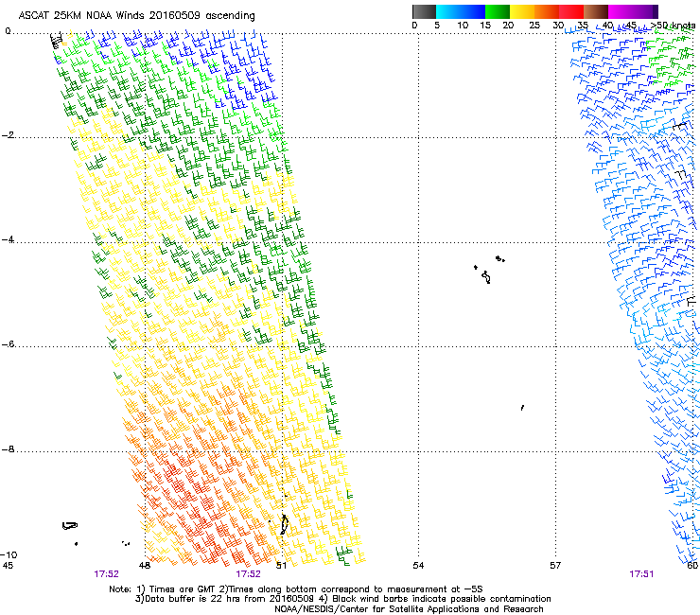Select the '-4' latitude axis label
The image size is (700, 615).
(9, 239)
